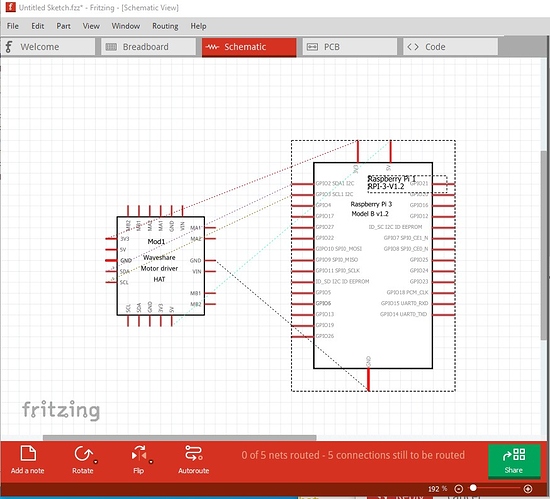Screen dimensions: 550x499
Task: Flip the selected part
Action: [139, 459]
